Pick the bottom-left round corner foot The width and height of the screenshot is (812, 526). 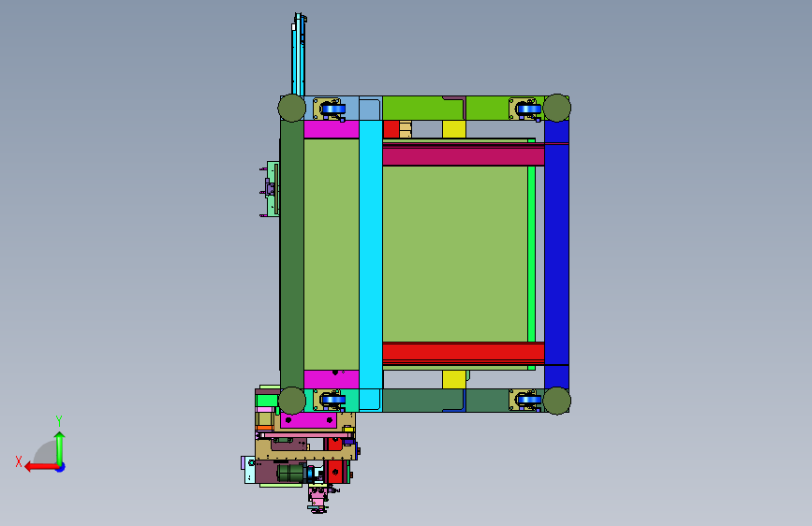pos(292,401)
